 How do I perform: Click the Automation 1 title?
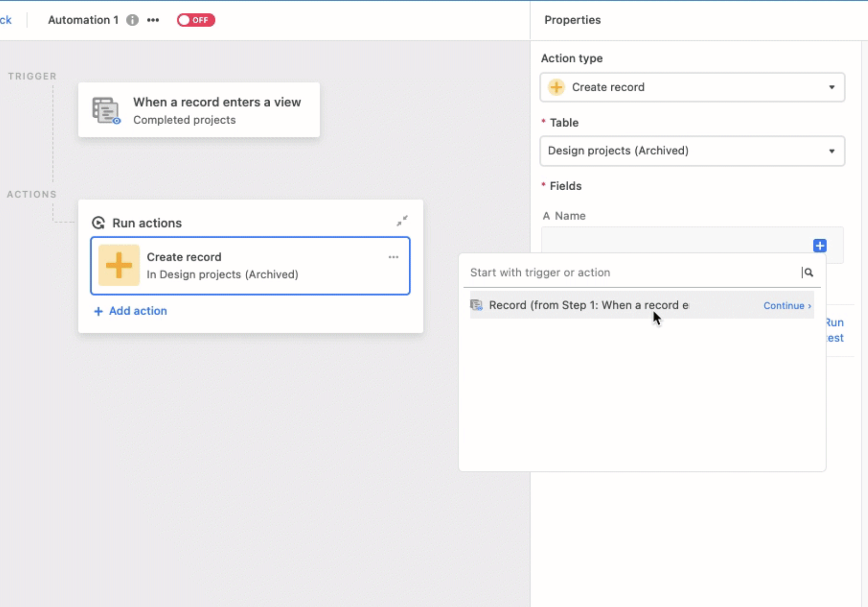tap(83, 20)
